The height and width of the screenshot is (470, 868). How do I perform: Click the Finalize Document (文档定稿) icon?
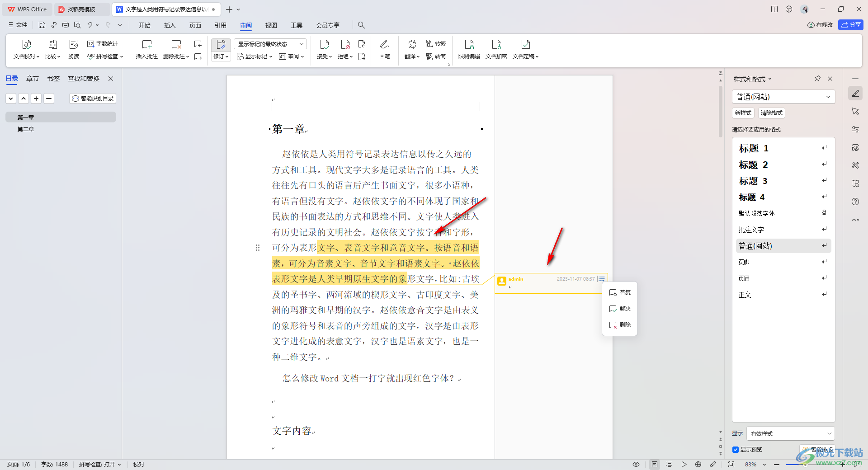pos(525,44)
